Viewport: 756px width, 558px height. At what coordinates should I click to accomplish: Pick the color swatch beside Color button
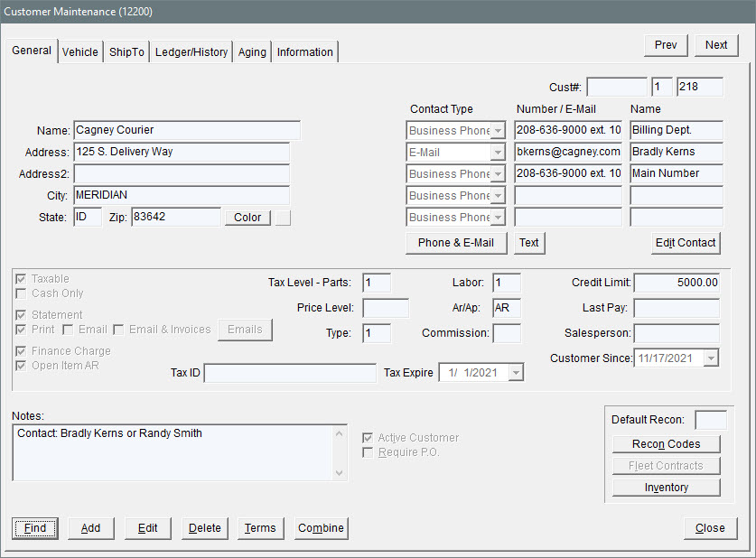click(283, 218)
